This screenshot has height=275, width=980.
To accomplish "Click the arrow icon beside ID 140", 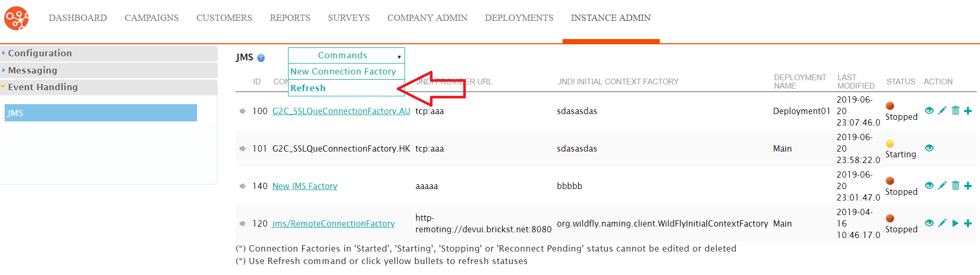I will point(242,186).
